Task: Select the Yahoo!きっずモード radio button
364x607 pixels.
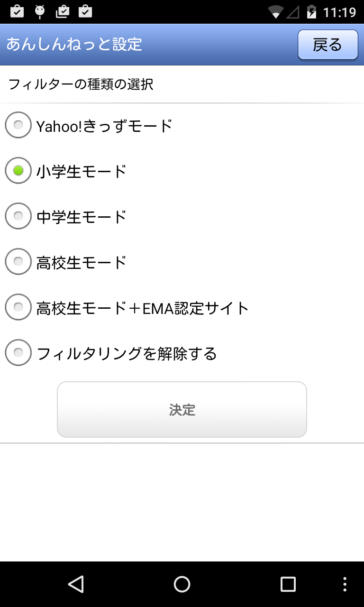Action: (18, 125)
